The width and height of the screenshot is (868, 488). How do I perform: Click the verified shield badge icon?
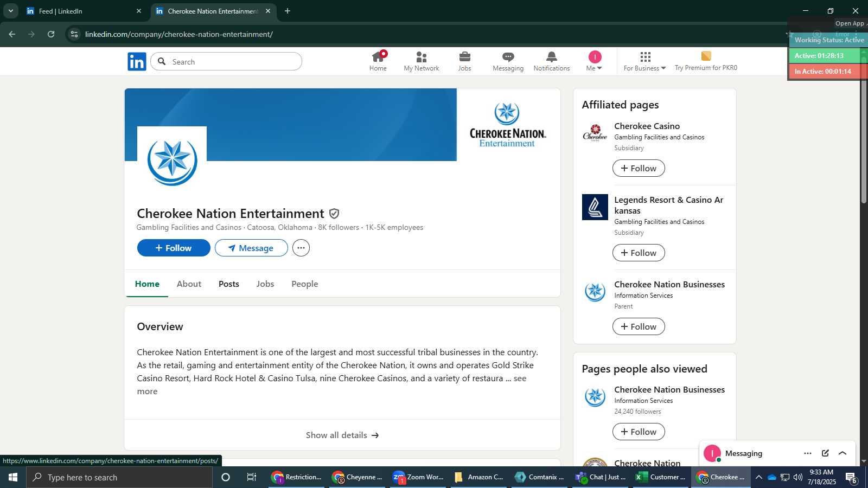coord(334,214)
